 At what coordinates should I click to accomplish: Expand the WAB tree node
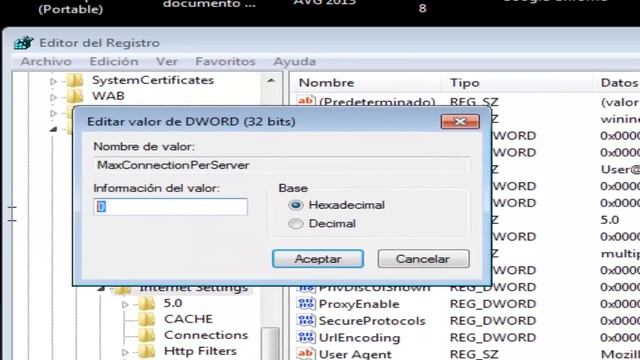pyautogui.click(x=53, y=97)
